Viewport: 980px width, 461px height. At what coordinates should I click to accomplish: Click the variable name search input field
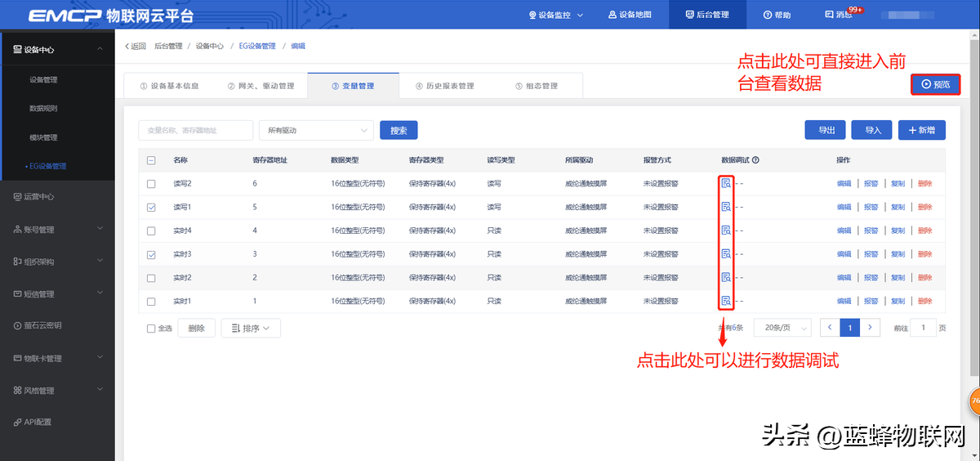click(x=195, y=130)
